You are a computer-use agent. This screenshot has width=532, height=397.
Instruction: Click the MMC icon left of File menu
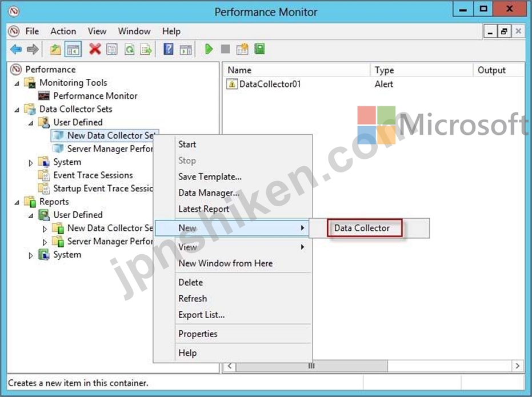(x=14, y=31)
